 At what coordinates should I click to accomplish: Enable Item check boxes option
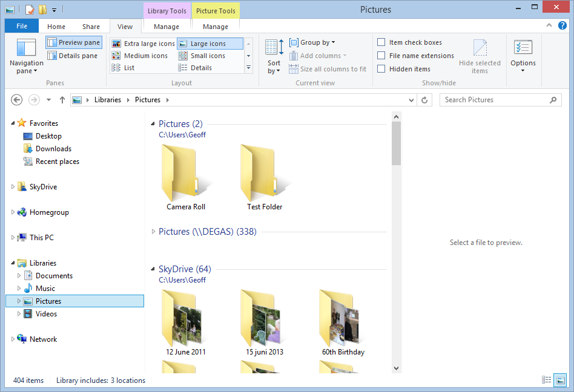coord(381,42)
